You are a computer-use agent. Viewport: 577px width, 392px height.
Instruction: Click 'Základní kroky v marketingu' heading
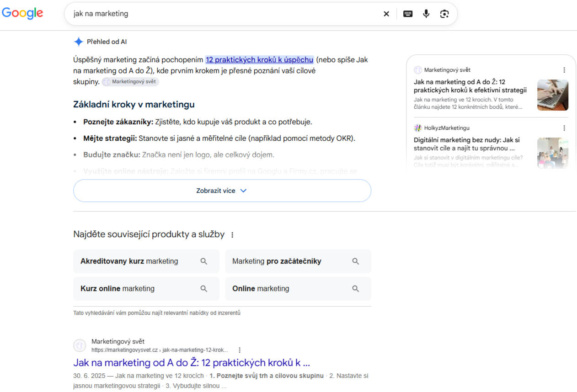(x=134, y=105)
